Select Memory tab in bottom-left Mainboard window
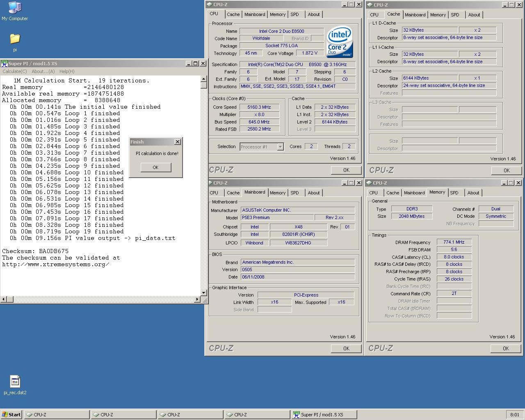The height and width of the screenshot is (420, 525). [x=278, y=193]
